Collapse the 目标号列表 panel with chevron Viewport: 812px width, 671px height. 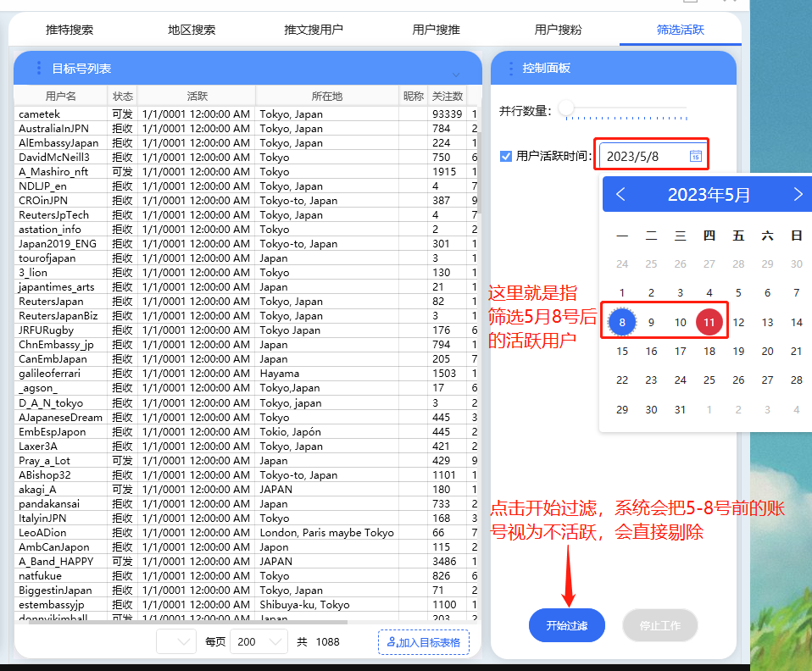coord(456,75)
